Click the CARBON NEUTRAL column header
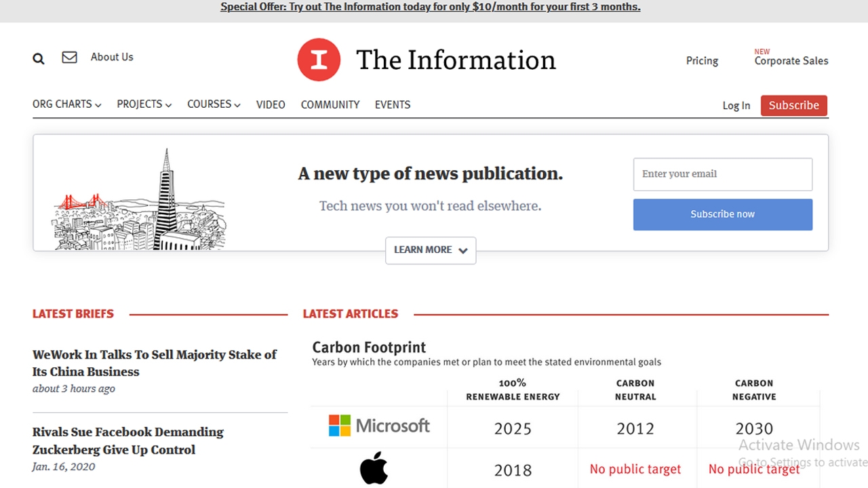The image size is (868, 488). tap(635, 390)
